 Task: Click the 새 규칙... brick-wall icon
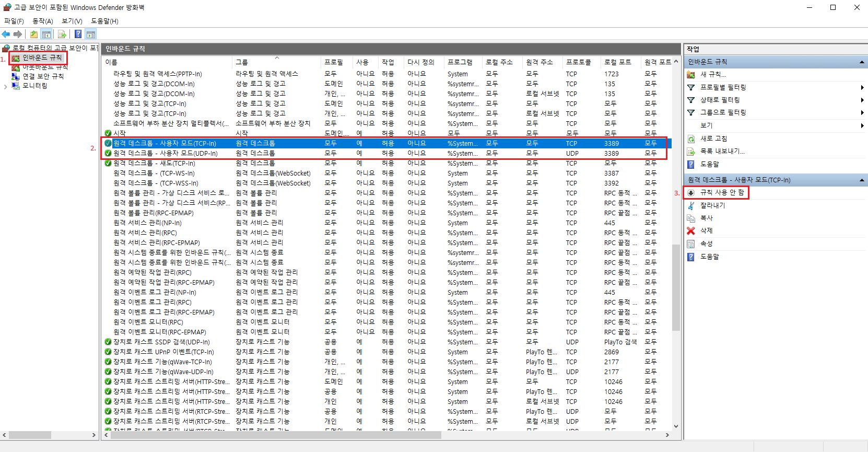[691, 74]
